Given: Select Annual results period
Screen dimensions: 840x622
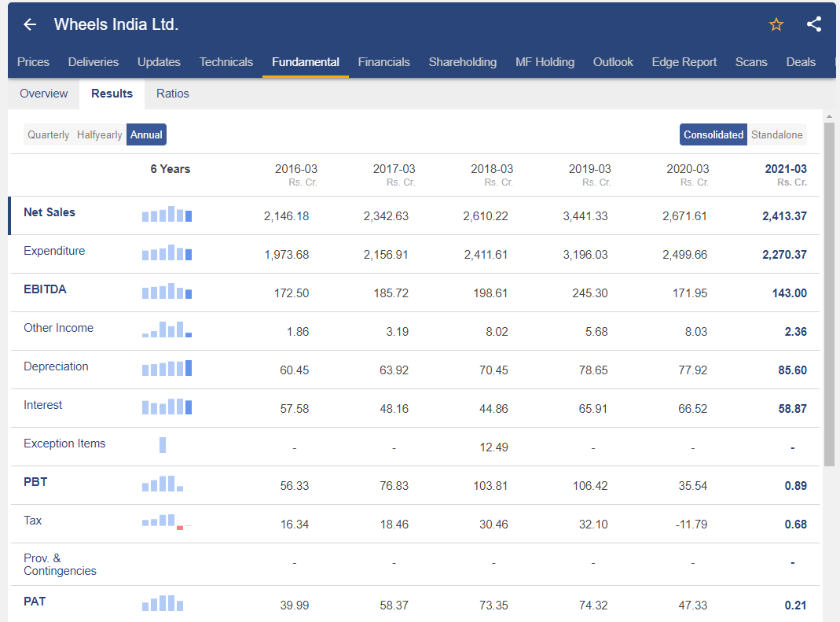Looking at the screenshot, I should [146, 134].
